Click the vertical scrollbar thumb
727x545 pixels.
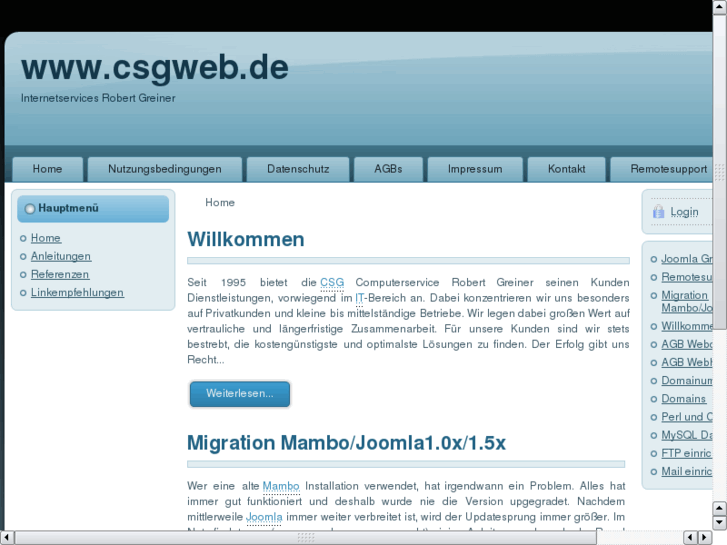[720, 172]
